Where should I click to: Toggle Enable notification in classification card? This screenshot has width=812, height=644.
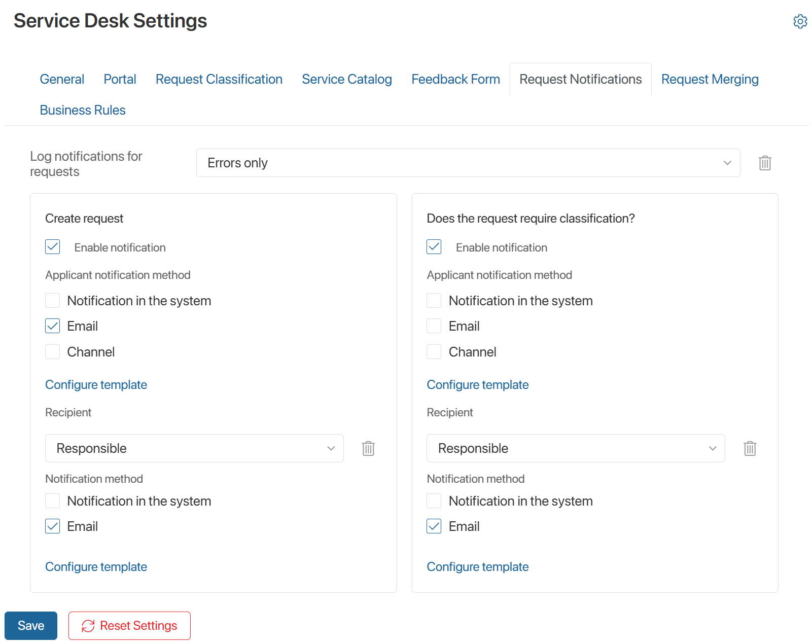(434, 247)
